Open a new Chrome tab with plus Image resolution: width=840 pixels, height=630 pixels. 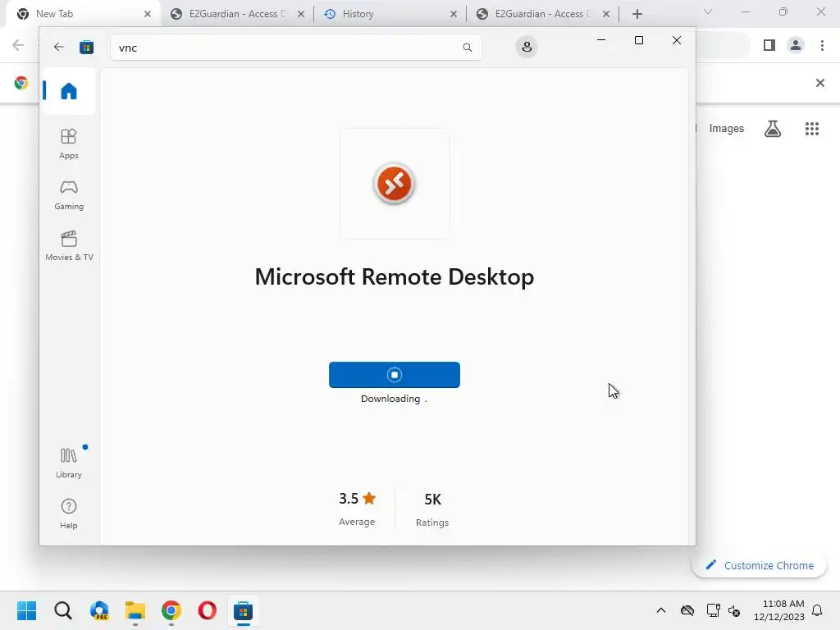[637, 14]
